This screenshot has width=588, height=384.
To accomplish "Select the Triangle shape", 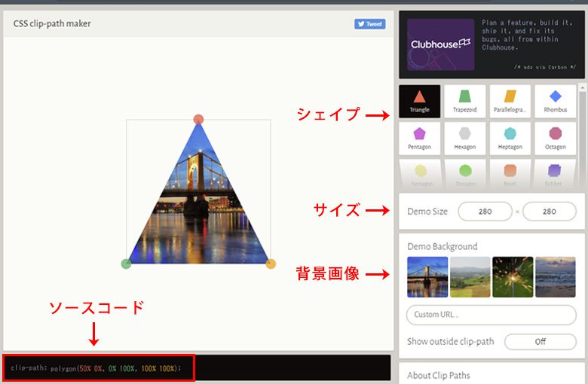I will point(420,101).
